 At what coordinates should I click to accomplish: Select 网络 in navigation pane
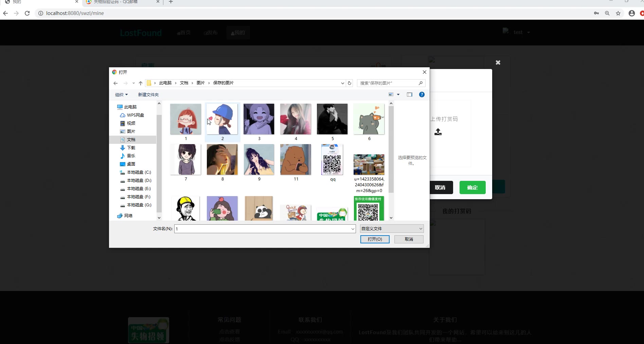[125, 216]
